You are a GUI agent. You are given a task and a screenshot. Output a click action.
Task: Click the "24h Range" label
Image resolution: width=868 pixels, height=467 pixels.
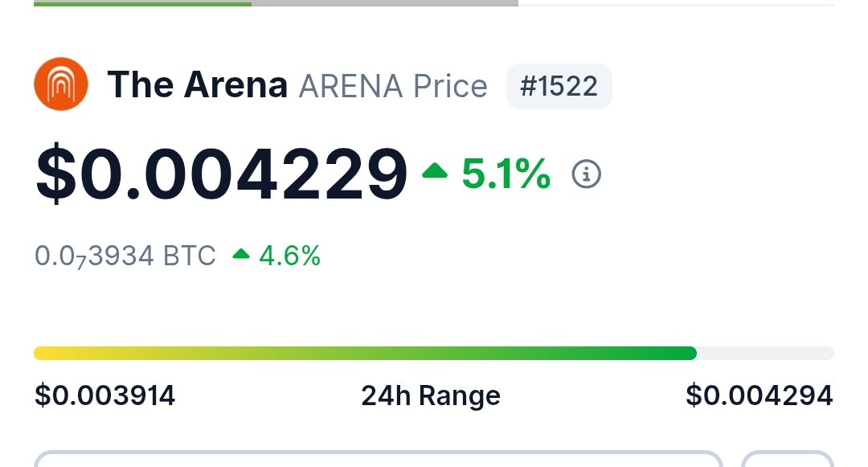(431, 395)
